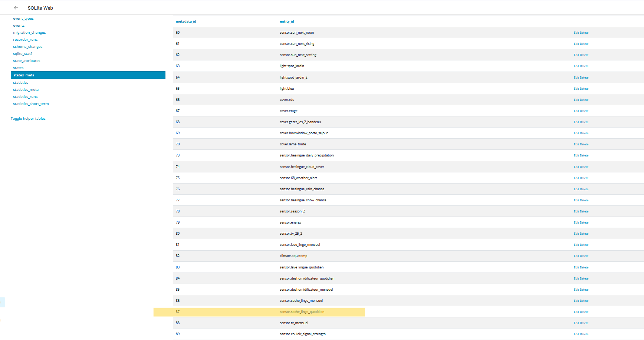Click the back arrow icon
The height and width of the screenshot is (340, 644).
point(16,8)
